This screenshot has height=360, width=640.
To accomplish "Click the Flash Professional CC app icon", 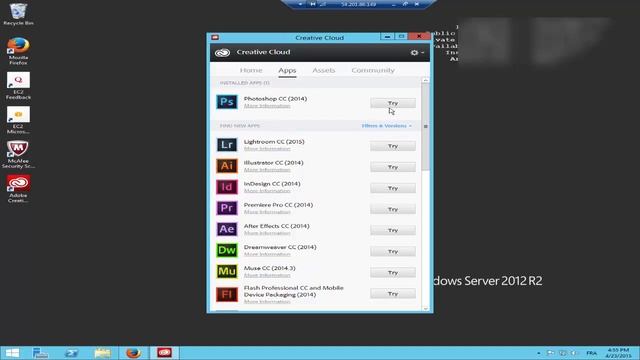I will pyautogui.click(x=227, y=294).
